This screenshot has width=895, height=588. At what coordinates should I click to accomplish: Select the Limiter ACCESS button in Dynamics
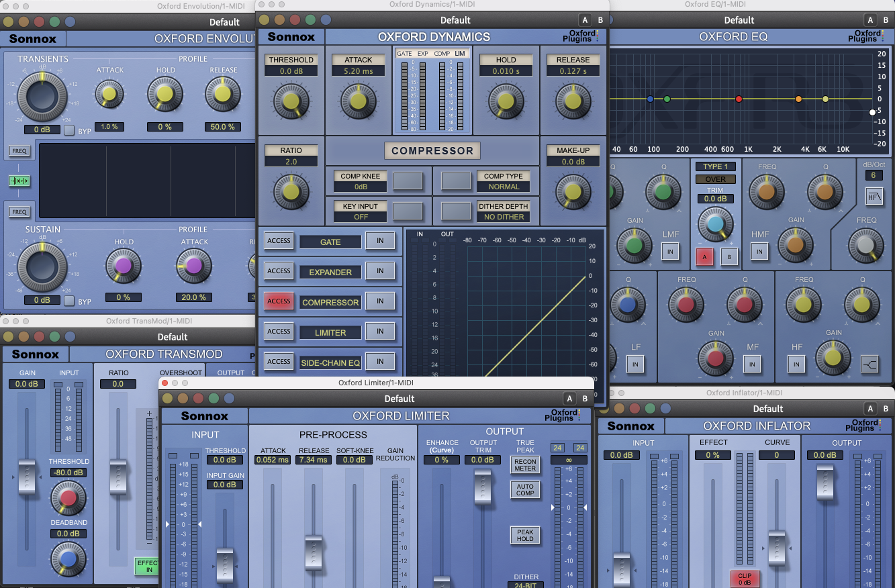(x=279, y=332)
